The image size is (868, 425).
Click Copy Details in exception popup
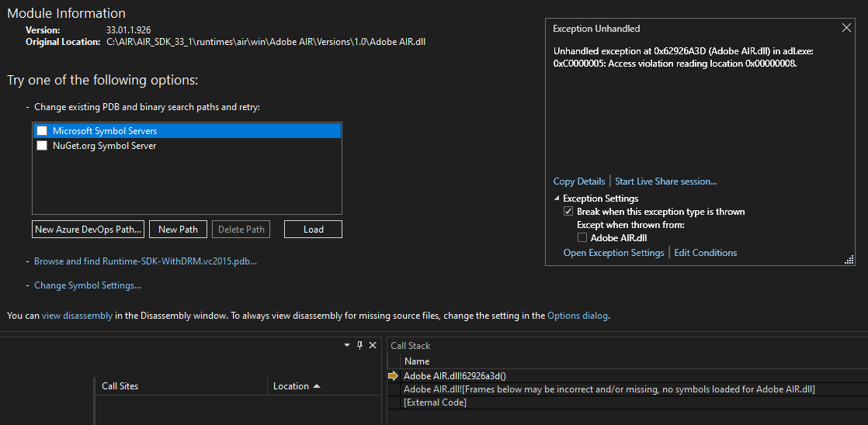tap(579, 181)
